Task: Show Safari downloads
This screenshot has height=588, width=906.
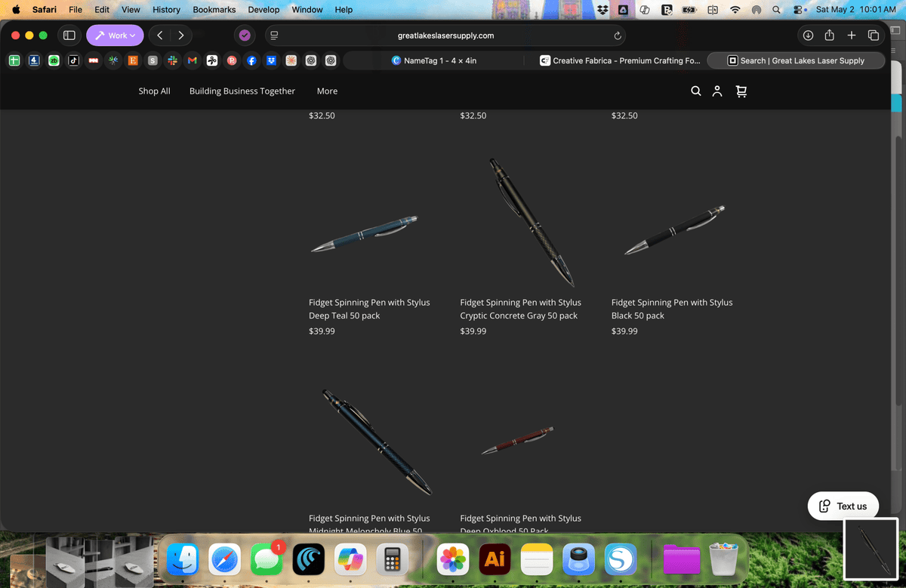Action: tap(808, 35)
